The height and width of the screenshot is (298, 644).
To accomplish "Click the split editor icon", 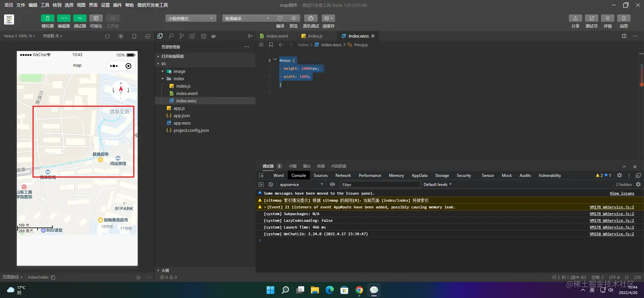I will pos(624,36).
